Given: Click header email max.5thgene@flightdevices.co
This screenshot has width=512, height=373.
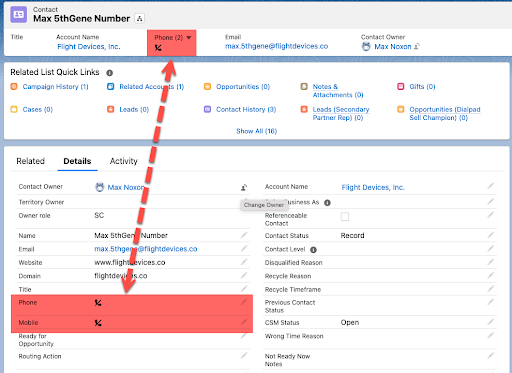Looking at the screenshot, I should (276, 46).
